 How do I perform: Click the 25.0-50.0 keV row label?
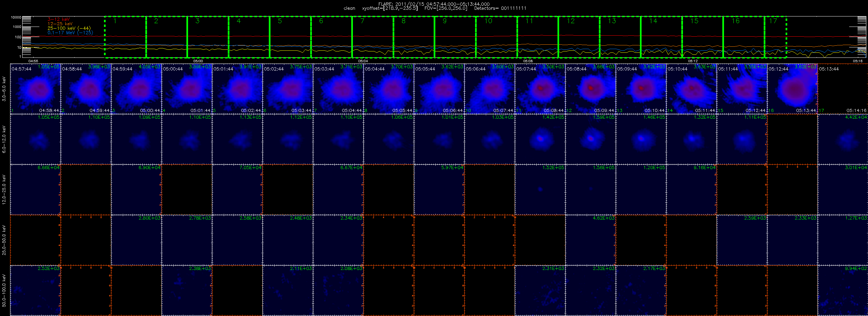pos(4,240)
